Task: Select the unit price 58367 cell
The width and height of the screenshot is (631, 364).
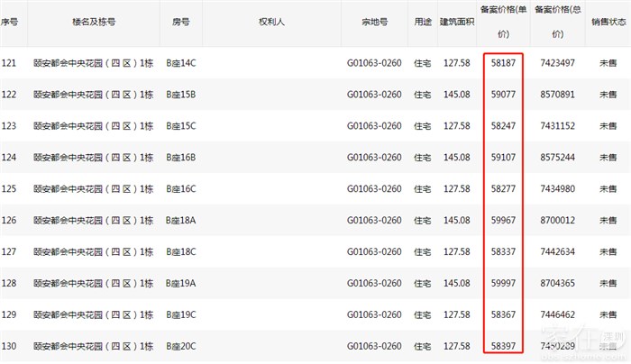Action: tap(504, 314)
